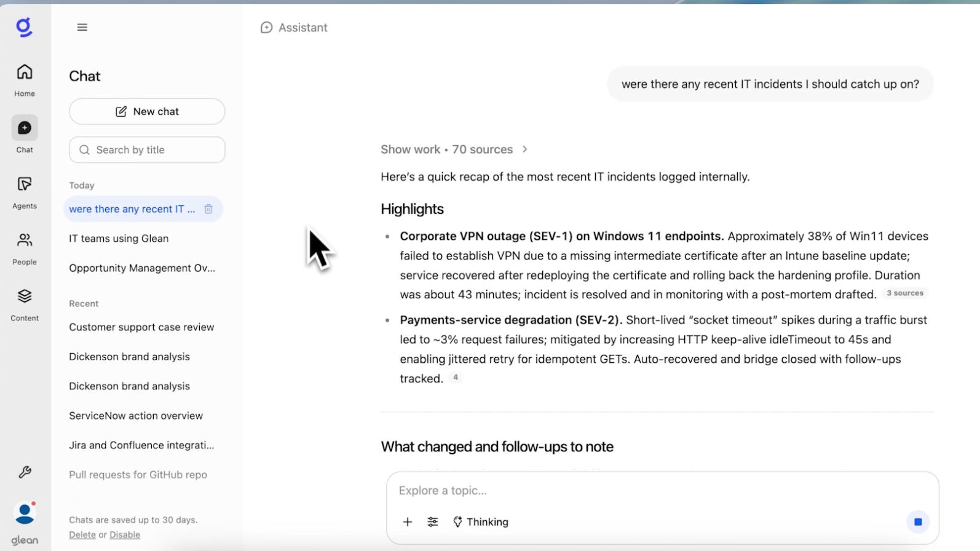The height and width of the screenshot is (551, 980).
Task: Open the People directory
Action: coord(25,248)
